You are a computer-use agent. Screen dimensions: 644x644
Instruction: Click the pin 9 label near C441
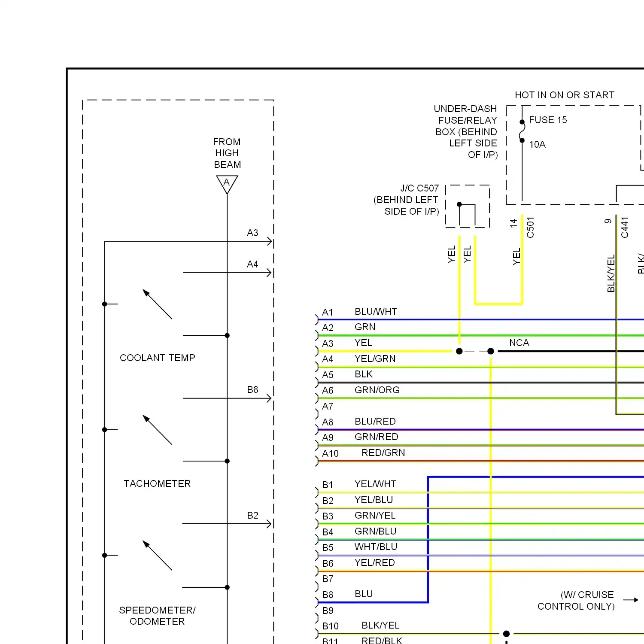pos(608,221)
